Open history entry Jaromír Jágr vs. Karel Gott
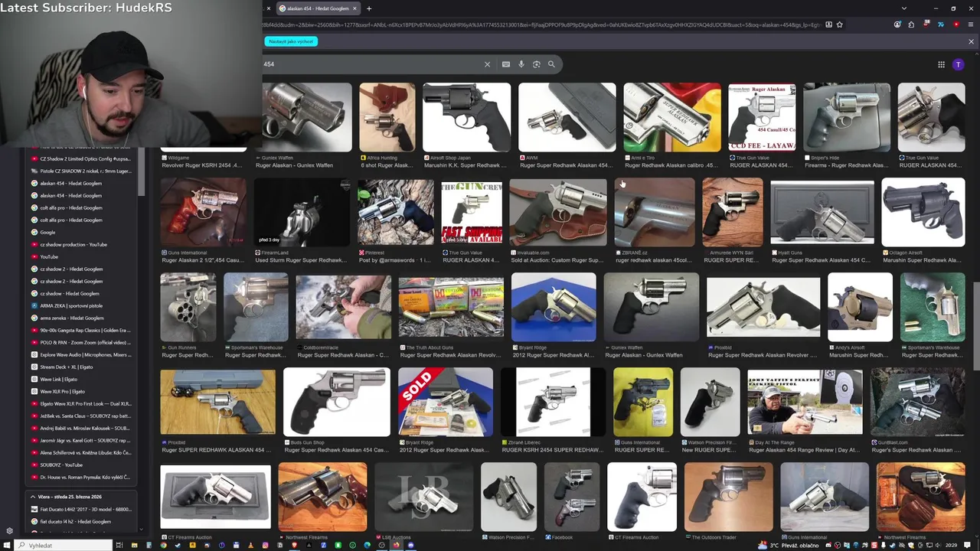 80,440
